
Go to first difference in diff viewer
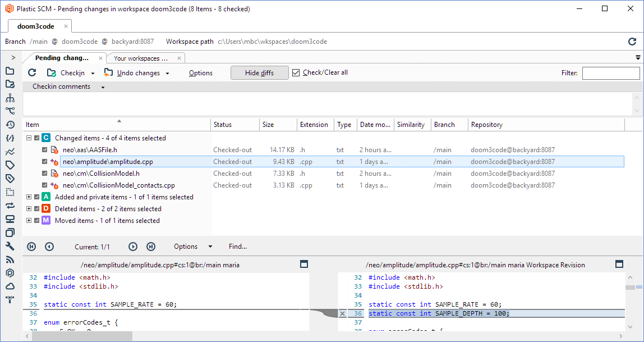point(31,247)
